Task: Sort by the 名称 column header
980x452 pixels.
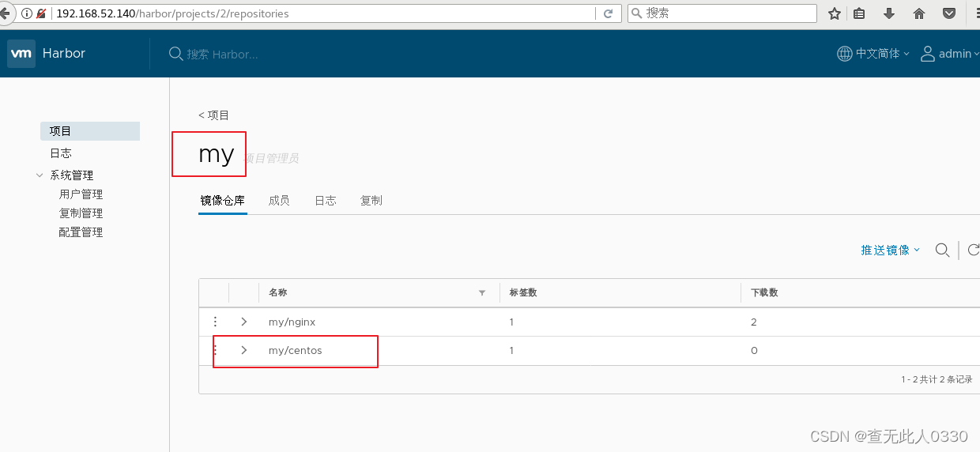Action: pyautogui.click(x=278, y=292)
